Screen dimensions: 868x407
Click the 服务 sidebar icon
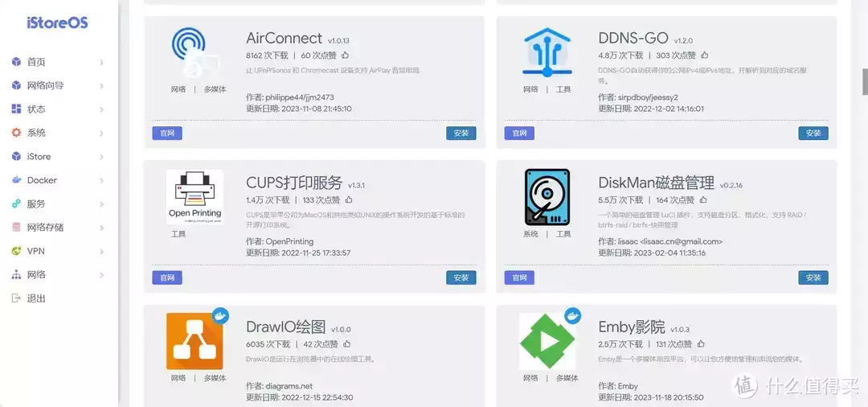(16, 203)
